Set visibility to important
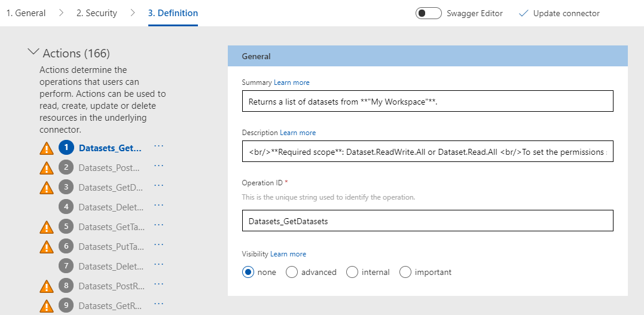This screenshot has height=315, width=644. tap(405, 272)
